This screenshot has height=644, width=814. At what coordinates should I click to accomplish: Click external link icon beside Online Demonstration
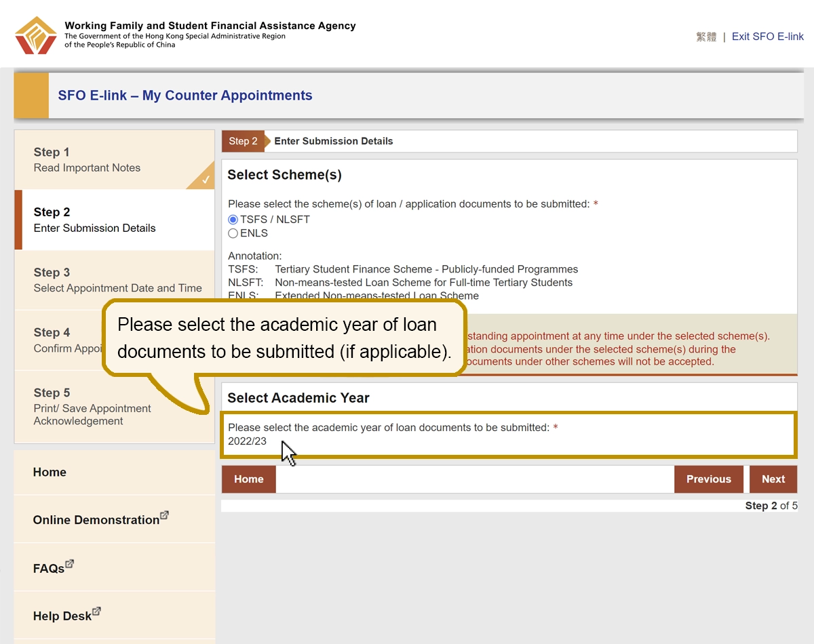(x=165, y=516)
